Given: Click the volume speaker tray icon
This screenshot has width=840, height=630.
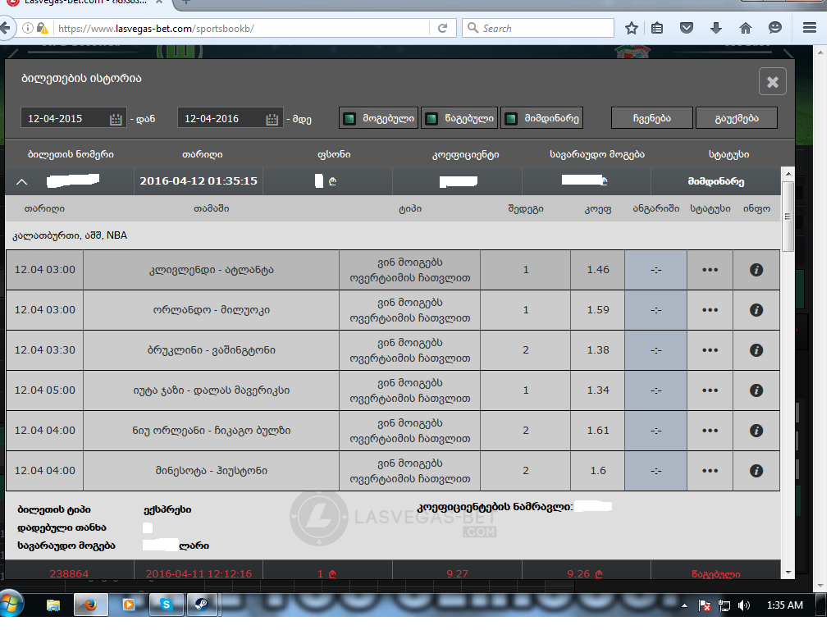Looking at the screenshot, I should coord(743,606).
